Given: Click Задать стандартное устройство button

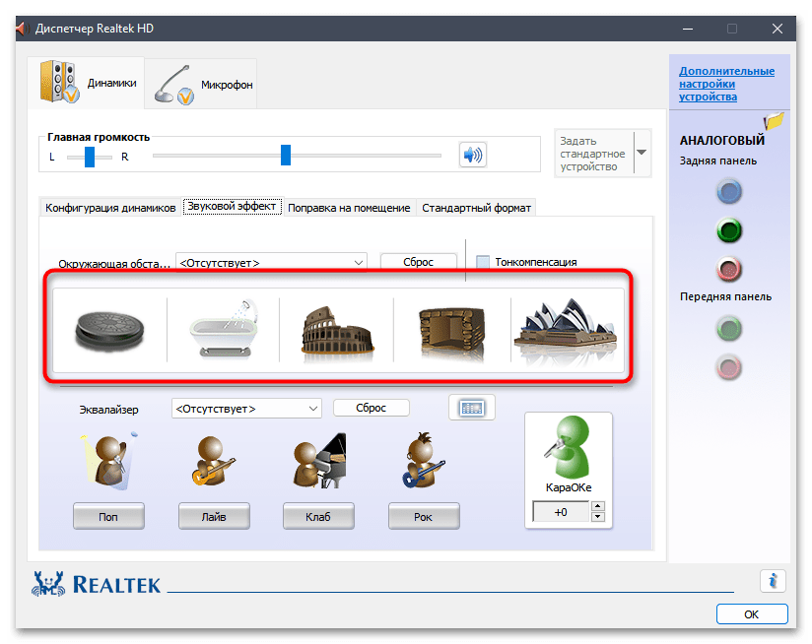Looking at the screenshot, I should click(594, 153).
